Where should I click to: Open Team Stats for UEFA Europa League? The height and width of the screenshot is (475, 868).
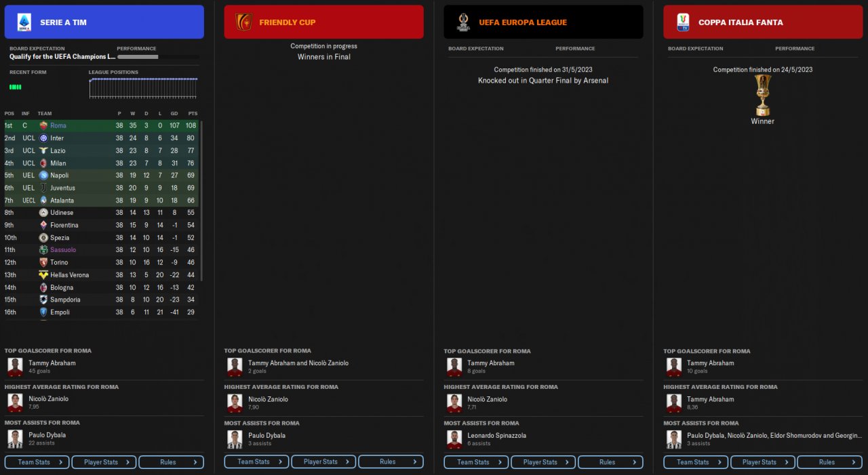tap(476, 462)
